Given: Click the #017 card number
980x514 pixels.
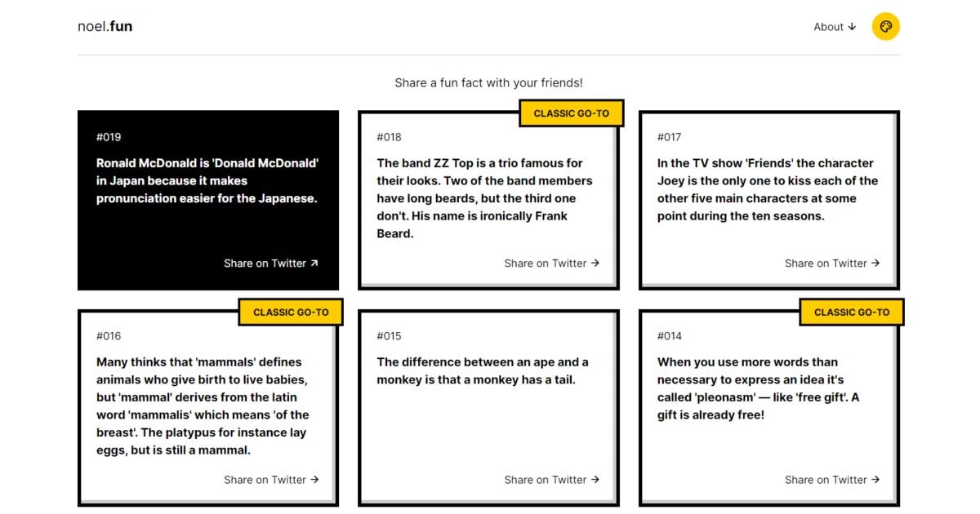Looking at the screenshot, I should pos(669,137).
